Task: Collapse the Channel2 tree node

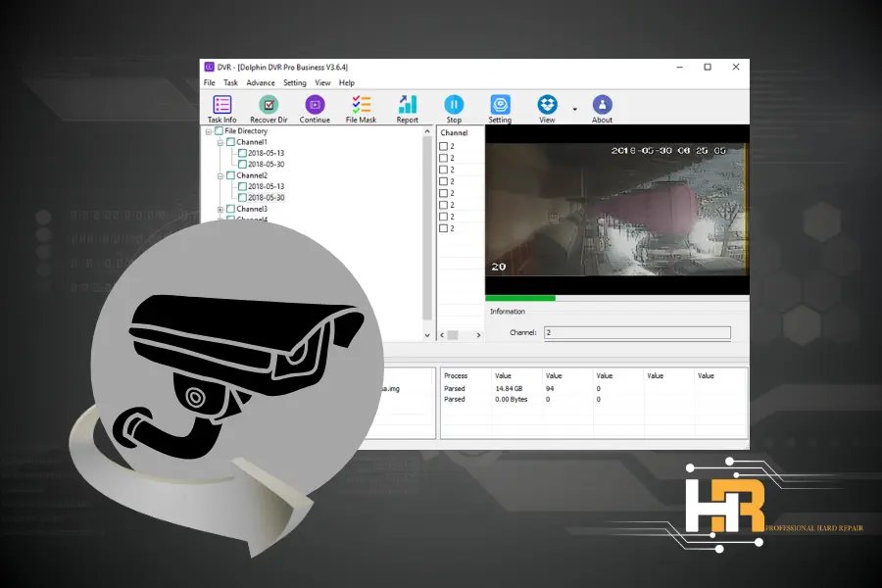Action: tap(220, 176)
